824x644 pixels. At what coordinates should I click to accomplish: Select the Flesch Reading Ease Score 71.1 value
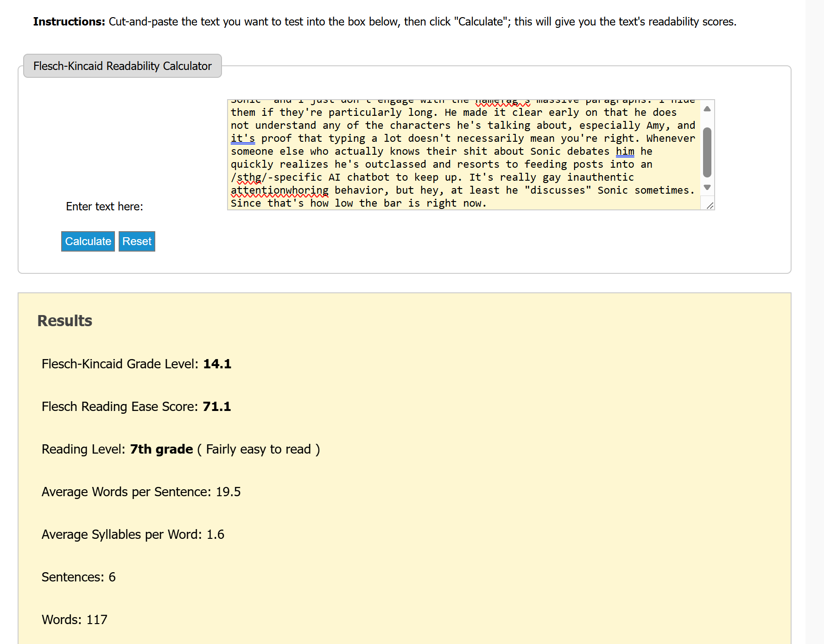tap(217, 407)
